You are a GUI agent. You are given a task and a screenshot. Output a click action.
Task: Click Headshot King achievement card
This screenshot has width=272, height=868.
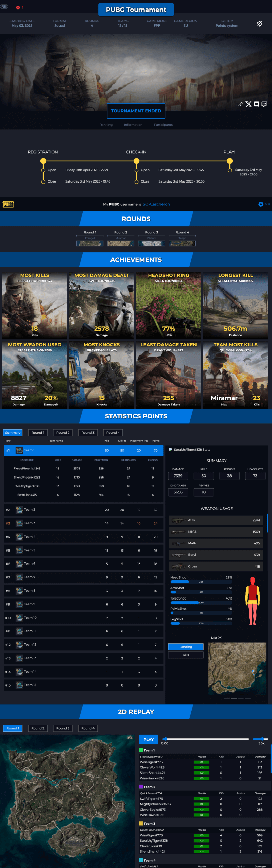(x=169, y=305)
